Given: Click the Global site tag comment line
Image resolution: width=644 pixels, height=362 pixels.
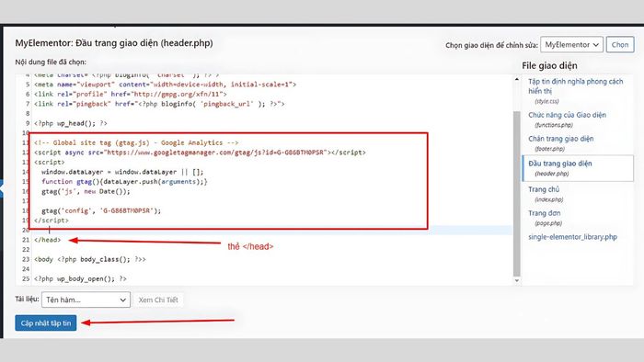Looking at the screenshot, I should pos(136,142).
